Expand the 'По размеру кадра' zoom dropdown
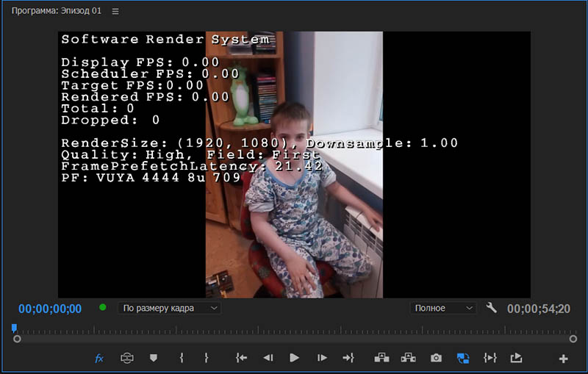 (169, 308)
